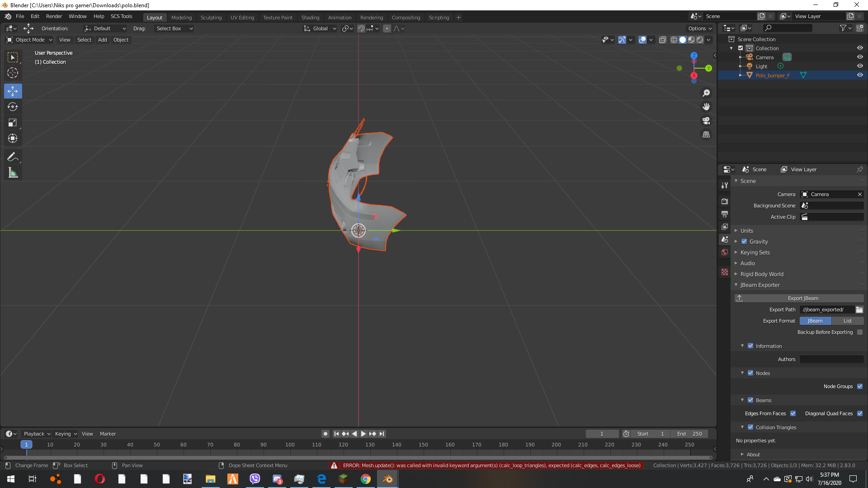This screenshot has height=488, width=868.
Task: Select the Scale tool in toolbar
Action: click(13, 123)
